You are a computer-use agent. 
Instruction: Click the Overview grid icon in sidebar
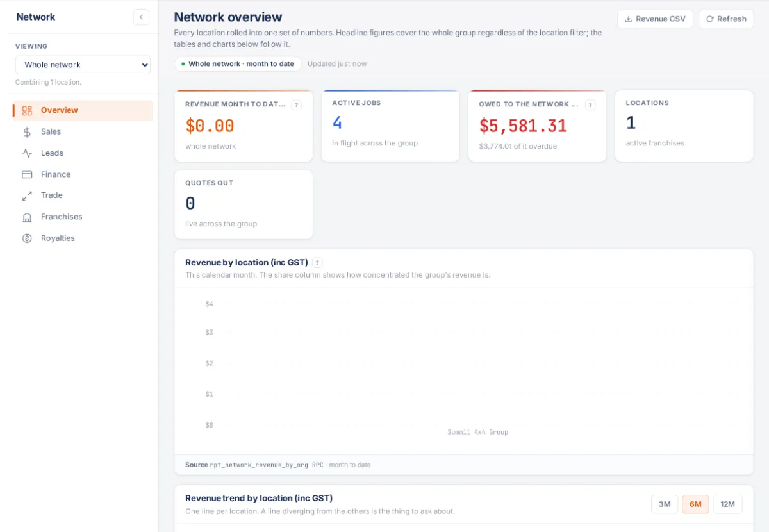[27, 110]
